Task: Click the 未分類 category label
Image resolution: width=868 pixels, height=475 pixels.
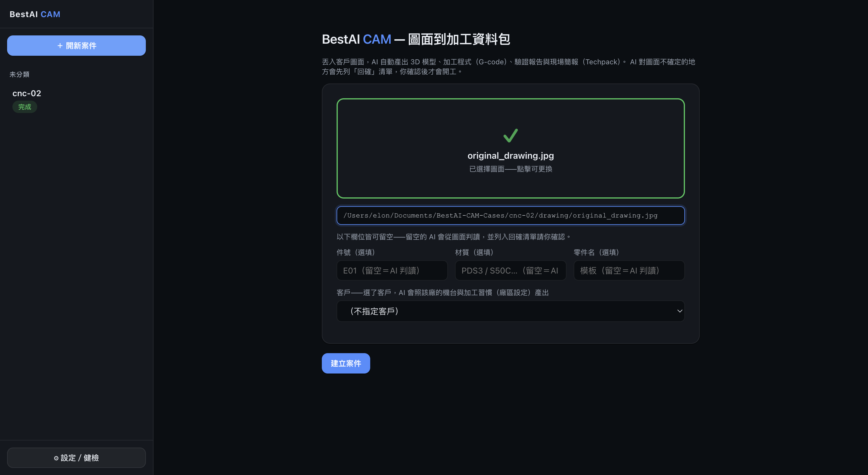Action: (19, 74)
